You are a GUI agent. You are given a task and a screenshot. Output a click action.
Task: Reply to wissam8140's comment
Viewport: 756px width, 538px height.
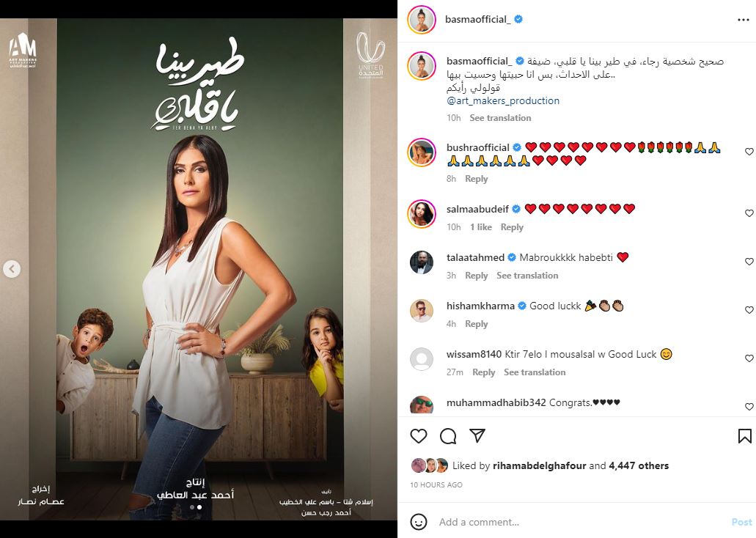pos(483,372)
